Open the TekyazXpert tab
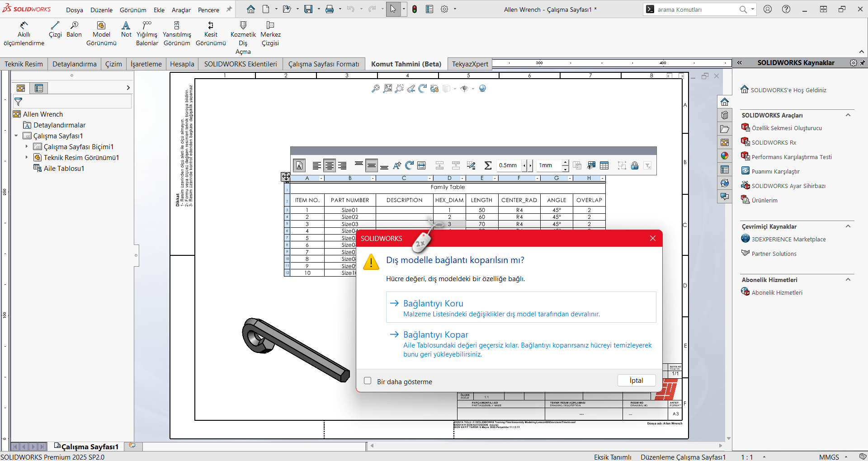This screenshot has width=868, height=461. click(470, 64)
